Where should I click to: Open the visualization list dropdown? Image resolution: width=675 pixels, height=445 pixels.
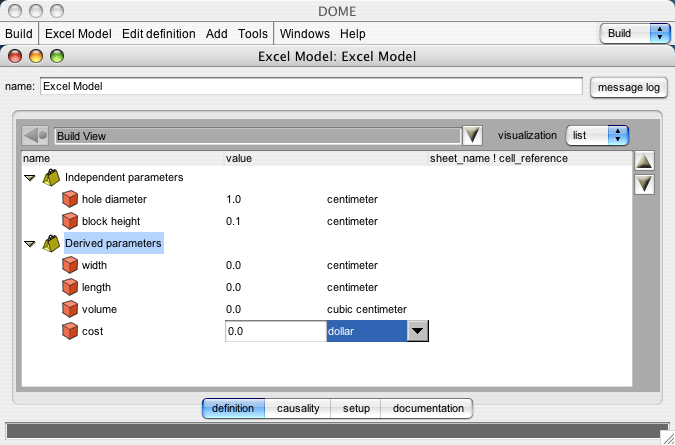[x=597, y=136]
